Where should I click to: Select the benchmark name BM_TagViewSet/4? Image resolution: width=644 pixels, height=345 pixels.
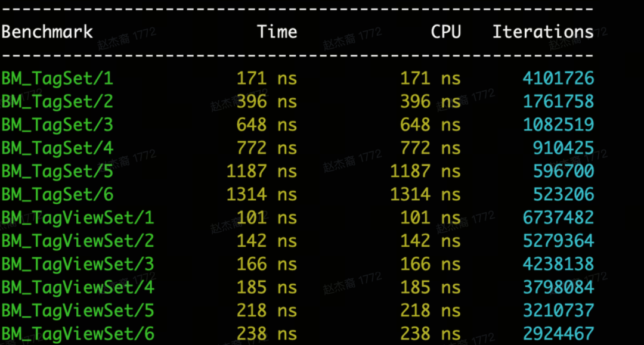pos(78,287)
